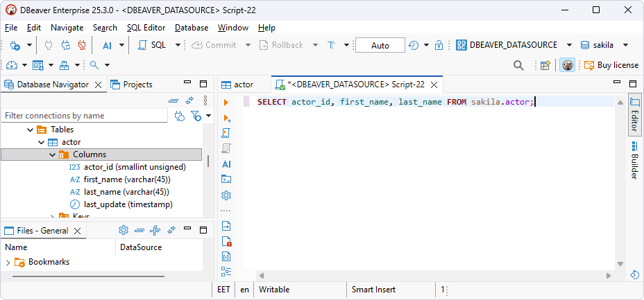Open the transaction mode dropdown arrow
Image resolution: width=644 pixels, height=300 pixels.
pos(346,45)
